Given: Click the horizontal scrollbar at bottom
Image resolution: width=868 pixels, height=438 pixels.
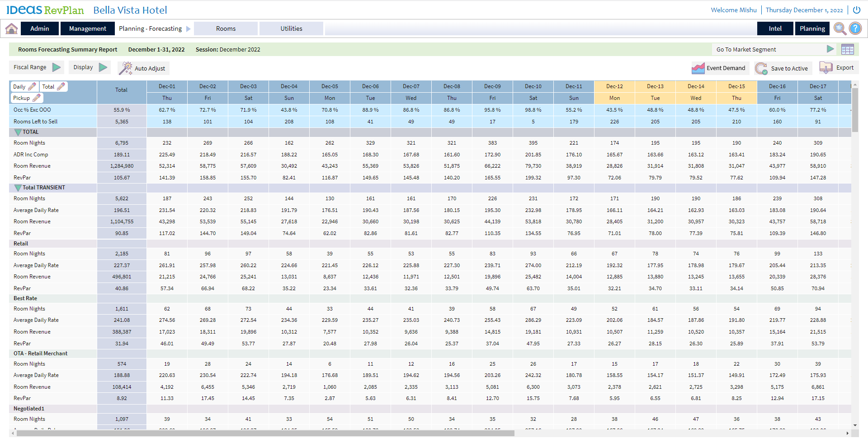Looking at the screenshot, I should tap(265, 433).
